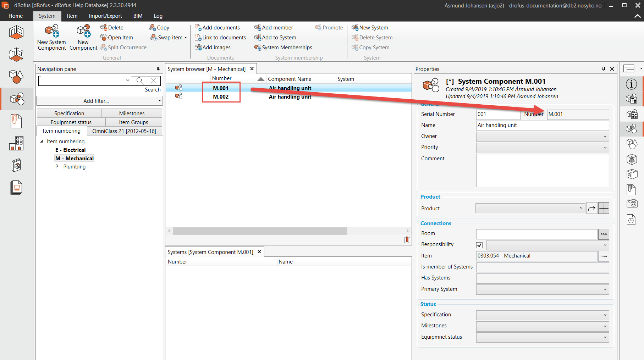Toggle the Properties panel pin

[604, 69]
